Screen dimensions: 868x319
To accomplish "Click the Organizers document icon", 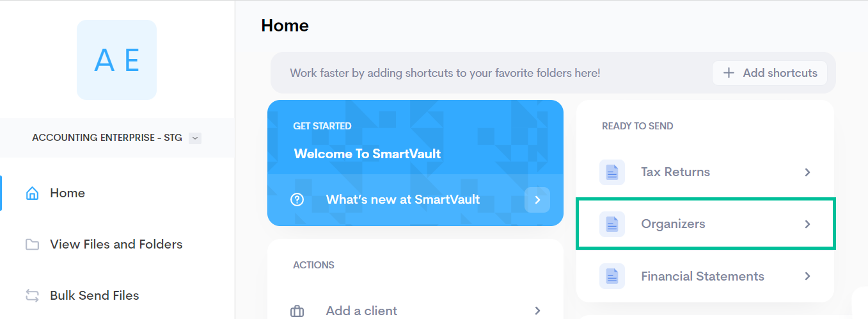I will [x=612, y=224].
